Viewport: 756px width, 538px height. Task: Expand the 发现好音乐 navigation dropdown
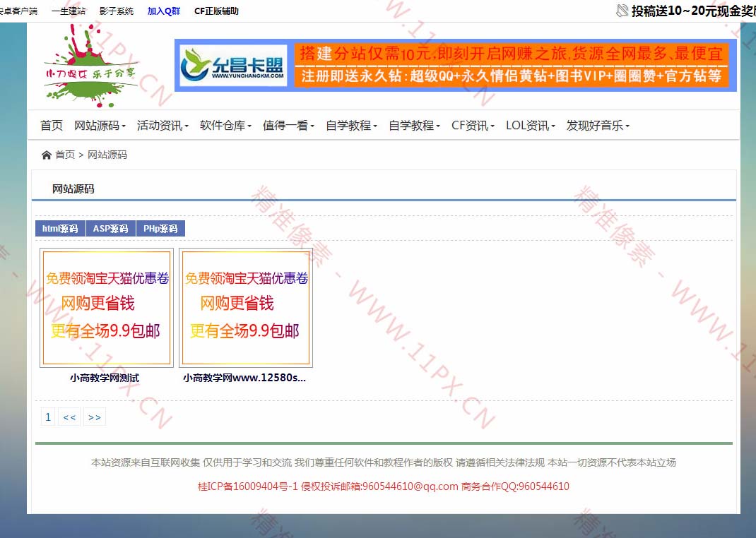point(598,126)
